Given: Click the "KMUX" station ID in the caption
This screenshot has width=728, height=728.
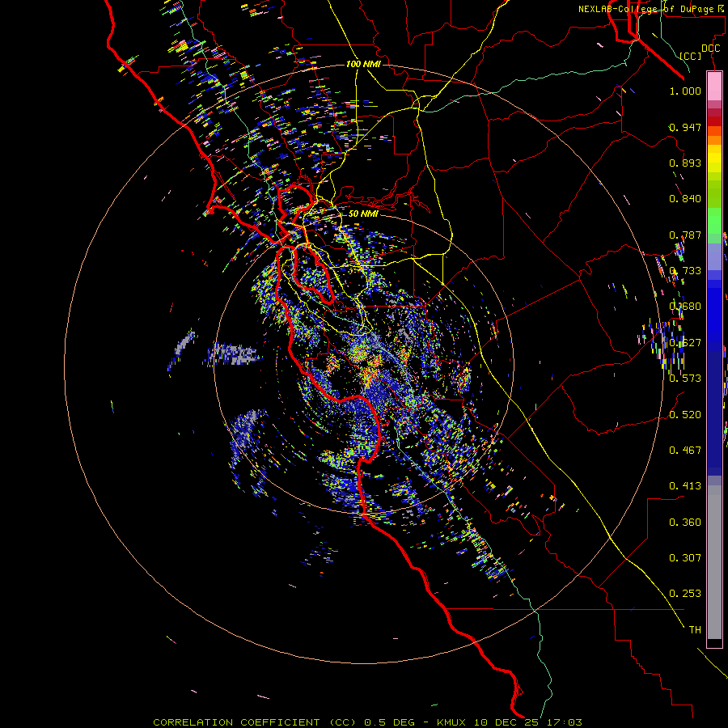Looking at the screenshot, I should click(x=451, y=722).
